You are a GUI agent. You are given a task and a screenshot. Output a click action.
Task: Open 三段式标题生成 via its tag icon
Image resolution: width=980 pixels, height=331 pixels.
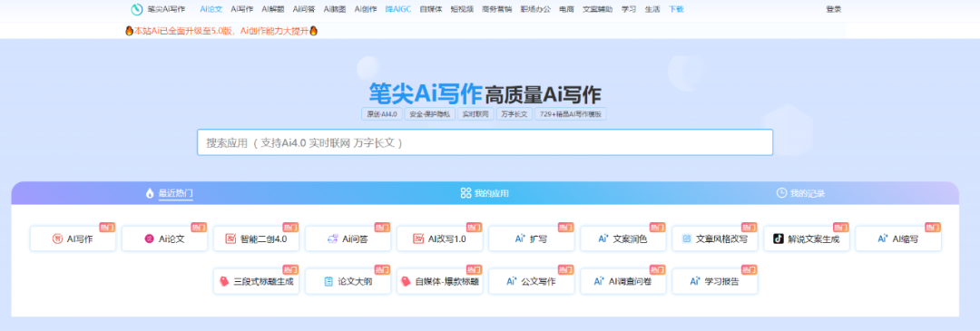click(x=224, y=282)
